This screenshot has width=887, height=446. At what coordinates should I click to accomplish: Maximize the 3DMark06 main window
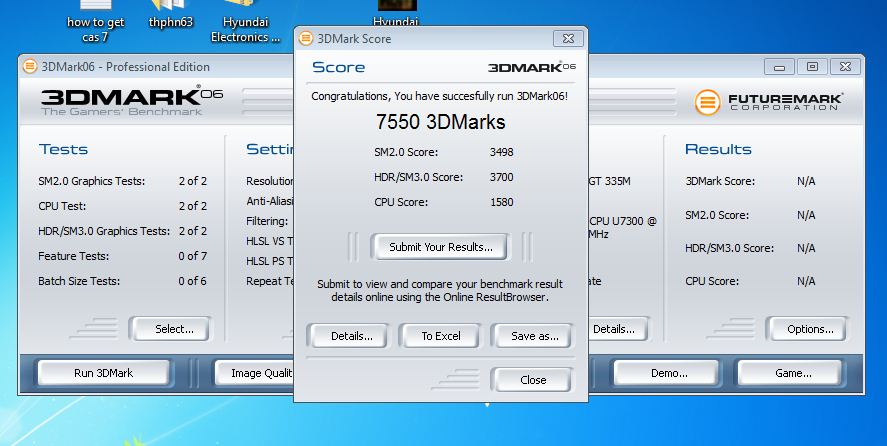point(812,67)
